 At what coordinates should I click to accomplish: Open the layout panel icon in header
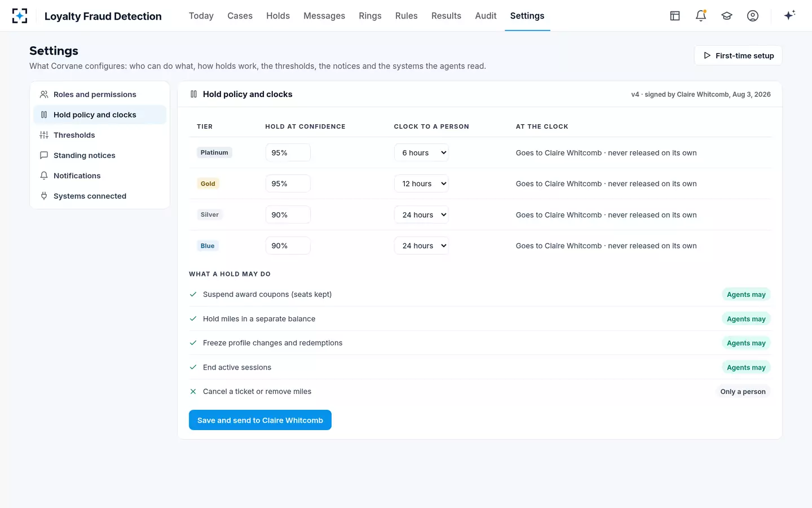pyautogui.click(x=675, y=16)
